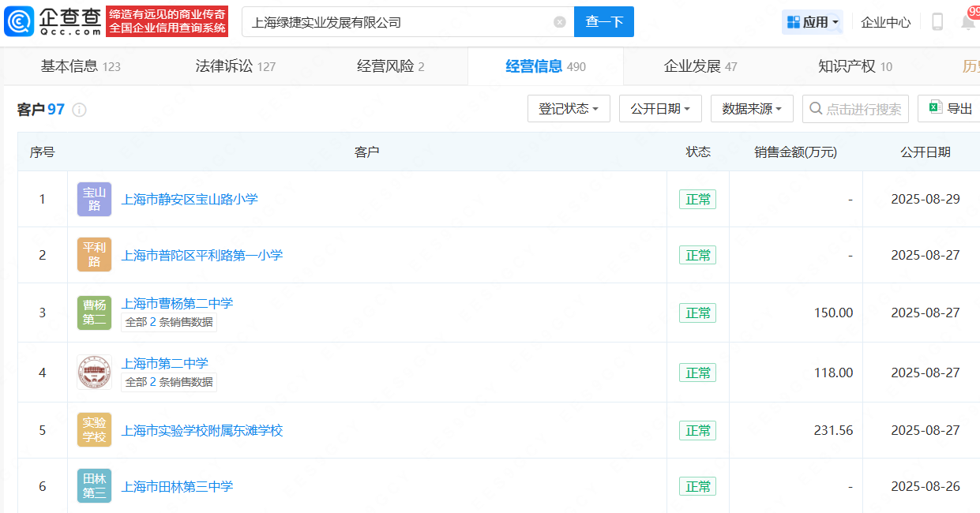The width and height of the screenshot is (980, 513).
Task: Open 企业中心 link in header
Action: [886, 22]
